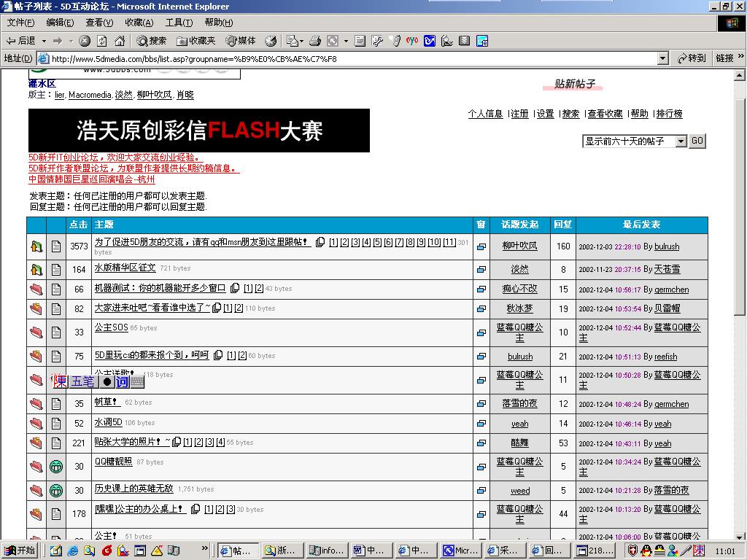This screenshot has width=747, height=560.
Task: Click the GO button beside date filter
Action: point(697,141)
